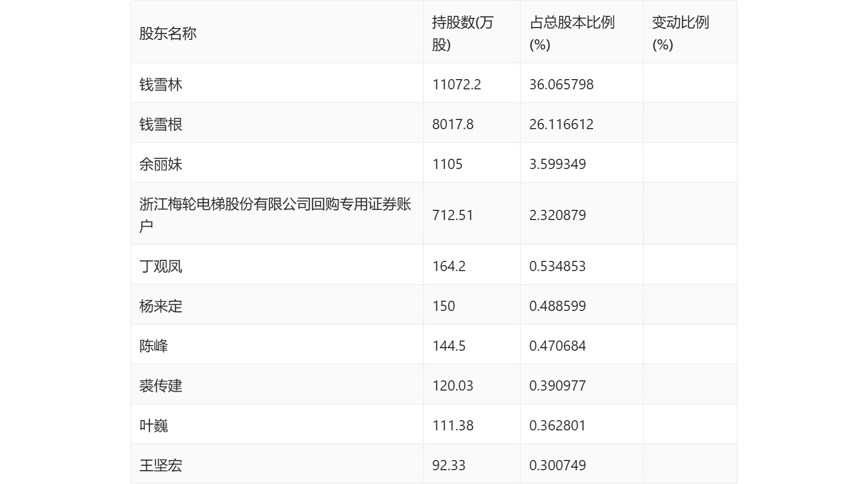Click the holdings value 164.2
This screenshot has width=868, height=484.
pyautogui.click(x=449, y=266)
